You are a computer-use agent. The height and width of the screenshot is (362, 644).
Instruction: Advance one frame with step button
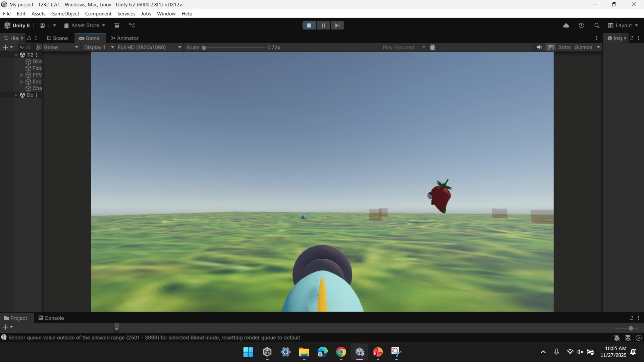337,25
